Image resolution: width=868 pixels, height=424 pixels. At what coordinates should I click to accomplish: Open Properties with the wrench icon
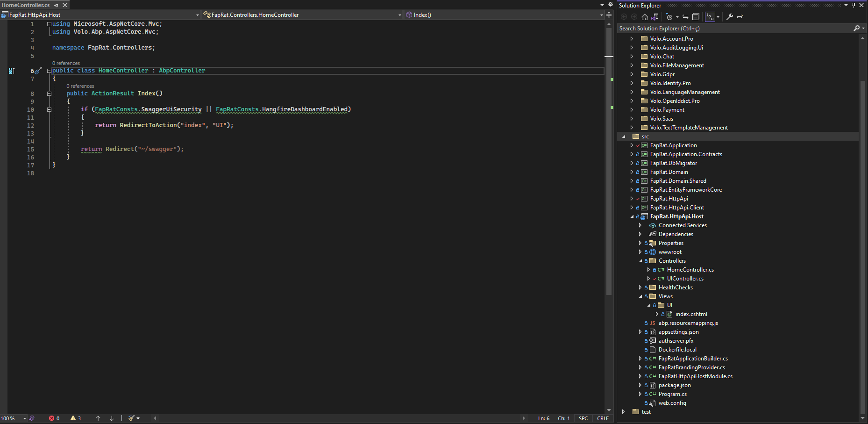point(729,17)
